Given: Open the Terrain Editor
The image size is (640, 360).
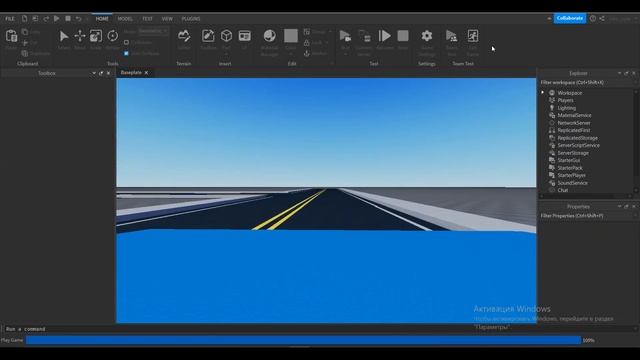Looking at the screenshot, I should [184, 36].
